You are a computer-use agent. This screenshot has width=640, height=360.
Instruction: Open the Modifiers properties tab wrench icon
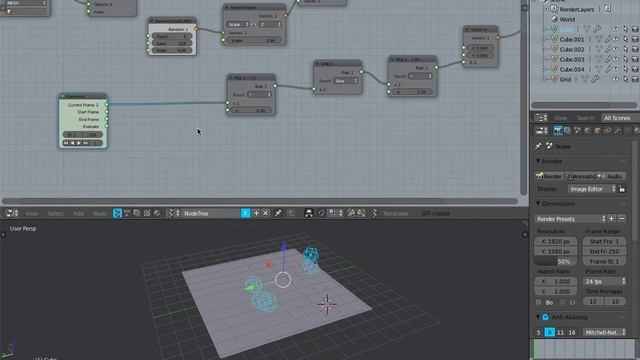tap(618, 131)
